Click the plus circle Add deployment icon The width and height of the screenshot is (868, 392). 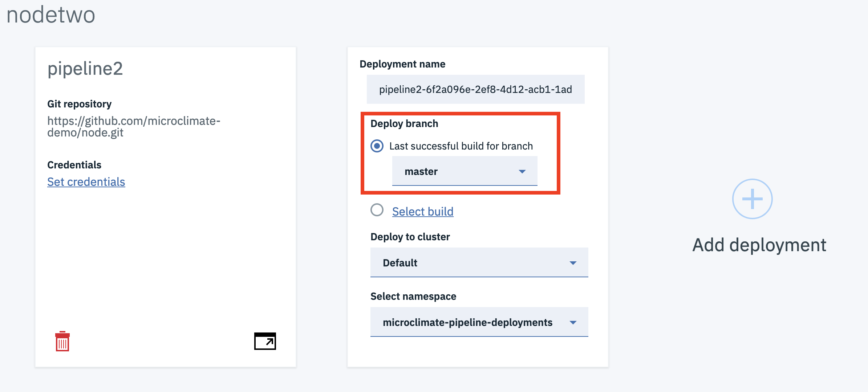coord(752,199)
